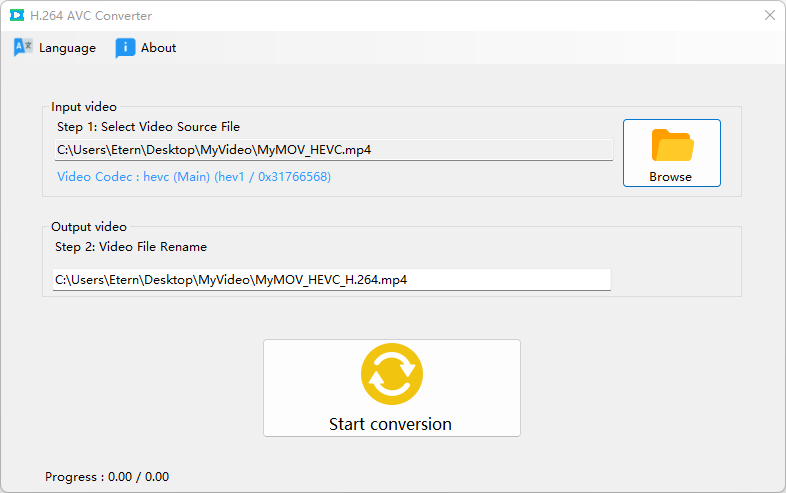Click the yellow circular conversion arrows icon
This screenshot has height=493, width=786.
click(x=392, y=374)
